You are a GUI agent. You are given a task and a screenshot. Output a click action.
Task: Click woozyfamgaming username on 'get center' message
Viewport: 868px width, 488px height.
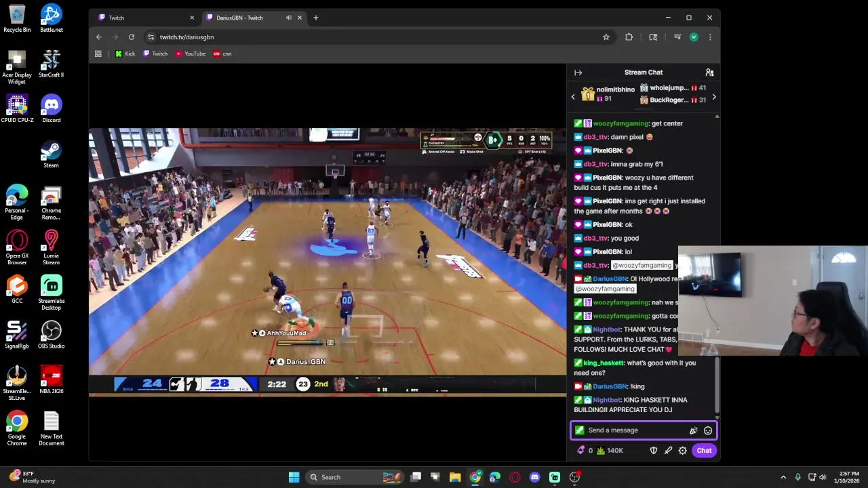[620, 123]
